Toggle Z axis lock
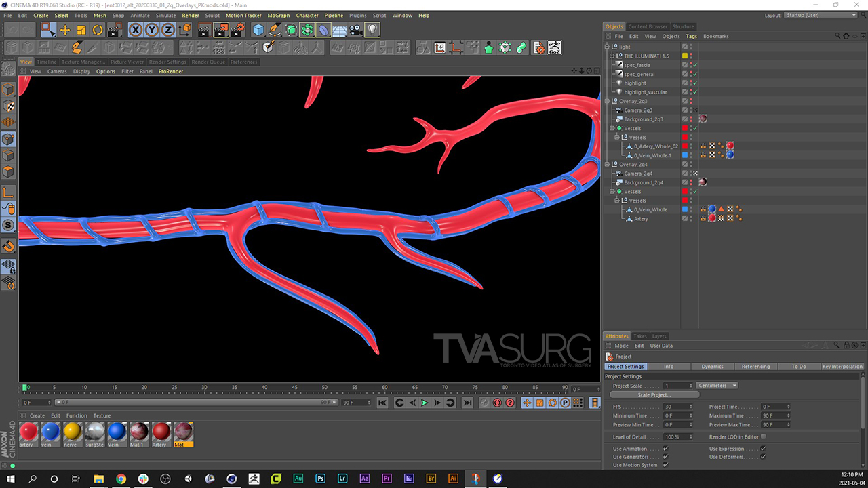This screenshot has width=868, height=488. pyautogui.click(x=167, y=30)
